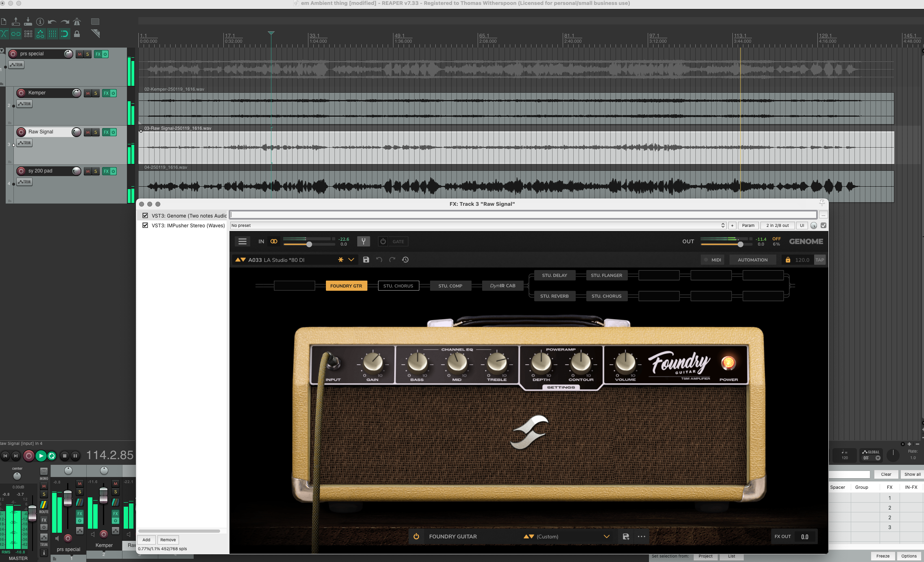Open the AUTOMATION panel in Genome

(753, 260)
